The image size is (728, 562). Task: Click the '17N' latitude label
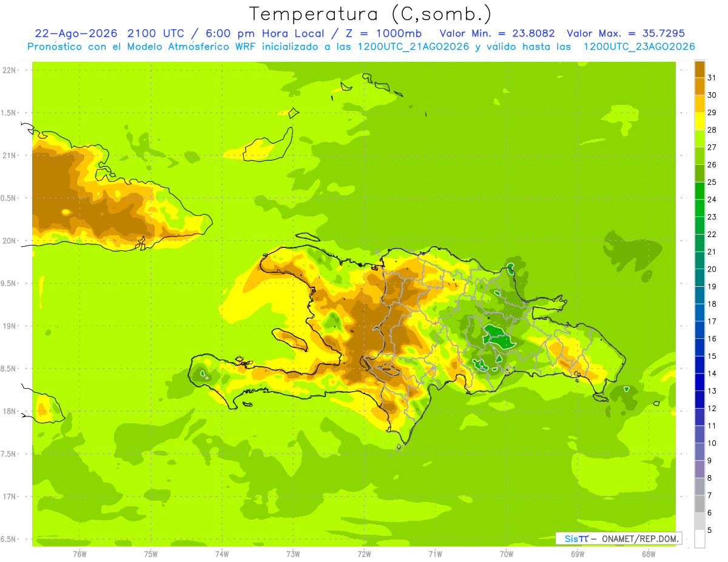click(9, 497)
